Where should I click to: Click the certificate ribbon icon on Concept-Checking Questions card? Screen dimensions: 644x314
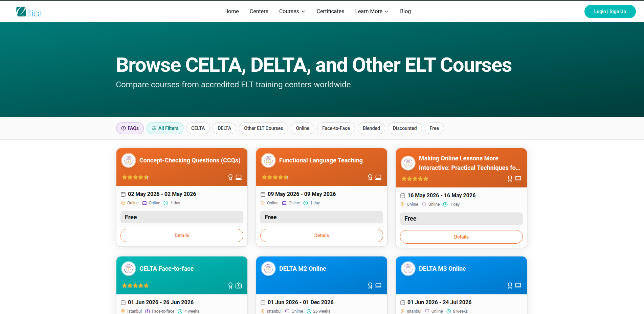tap(230, 177)
